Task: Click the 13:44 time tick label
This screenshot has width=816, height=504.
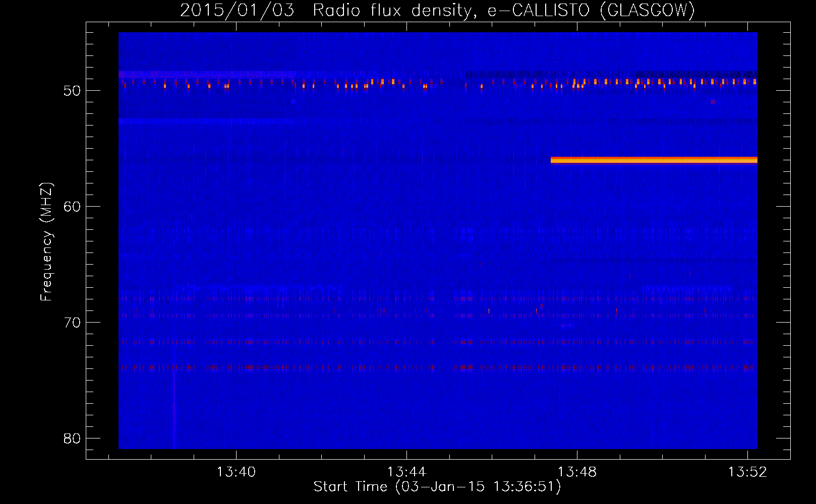Action: coord(406,472)
